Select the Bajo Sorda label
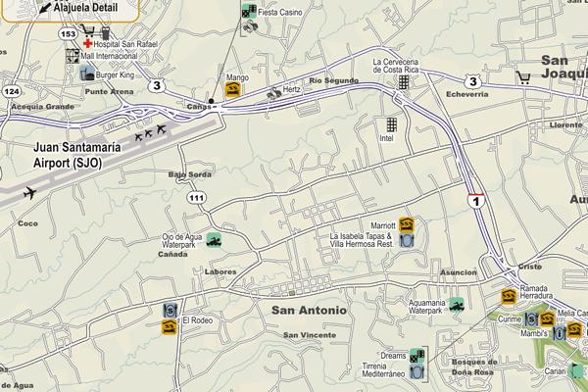This screenshot has width=588, height=392. tap(190, 174)
